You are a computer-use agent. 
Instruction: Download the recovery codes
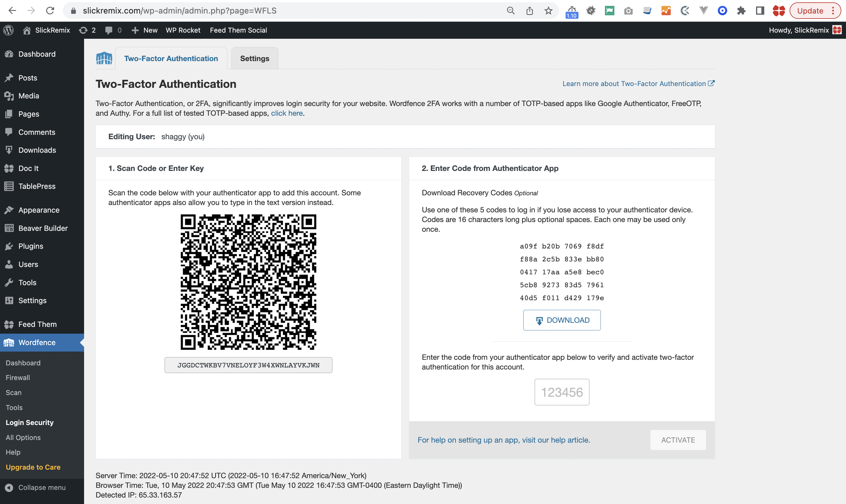point(562,320)
